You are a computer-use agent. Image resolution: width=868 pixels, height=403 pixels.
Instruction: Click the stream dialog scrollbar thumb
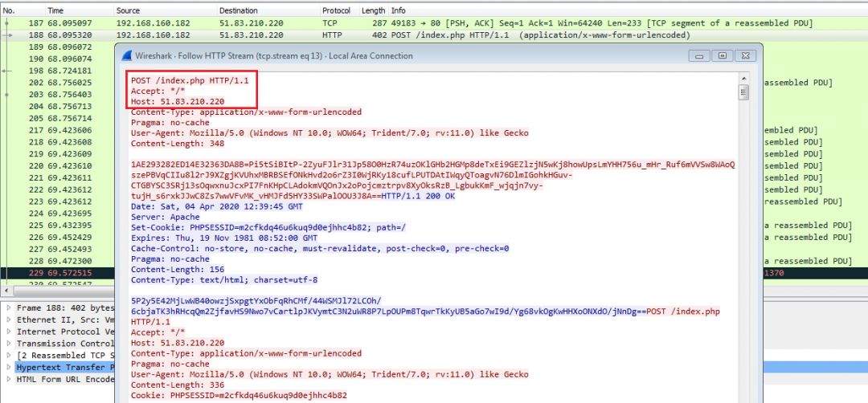tap(744, 92)
